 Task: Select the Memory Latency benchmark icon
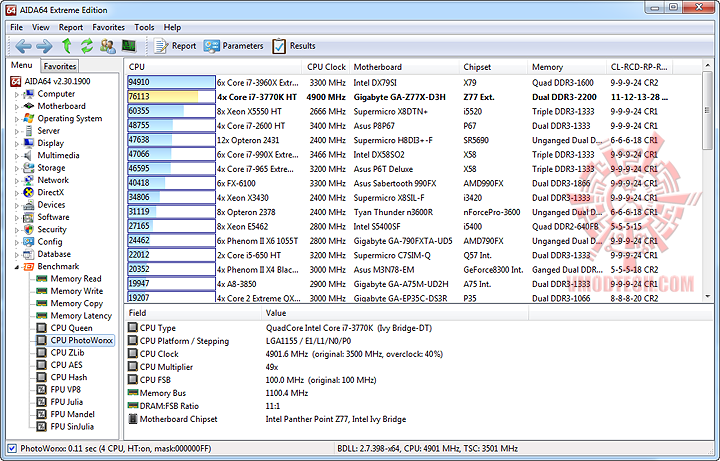(42, 315)
